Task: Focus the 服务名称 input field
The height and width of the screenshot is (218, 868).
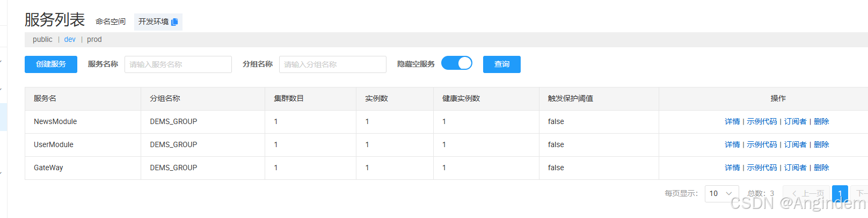Action: click(x=178, y=64)
